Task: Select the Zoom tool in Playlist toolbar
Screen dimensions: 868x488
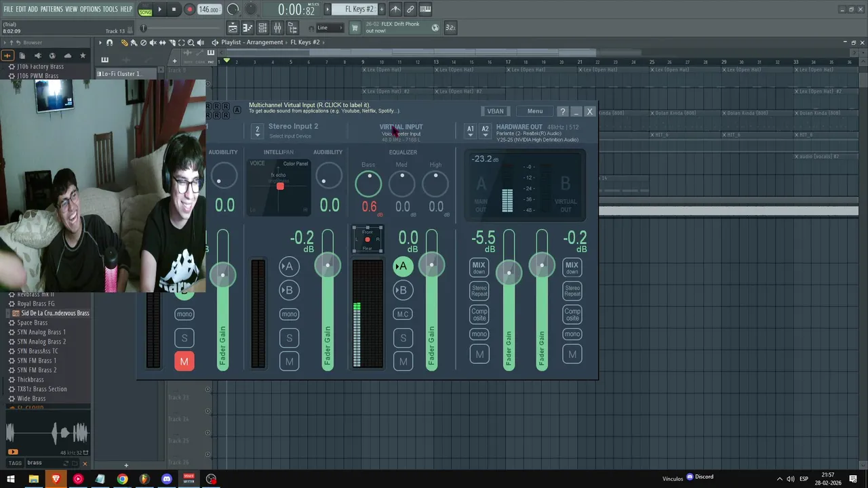Action: pos(191,43)
